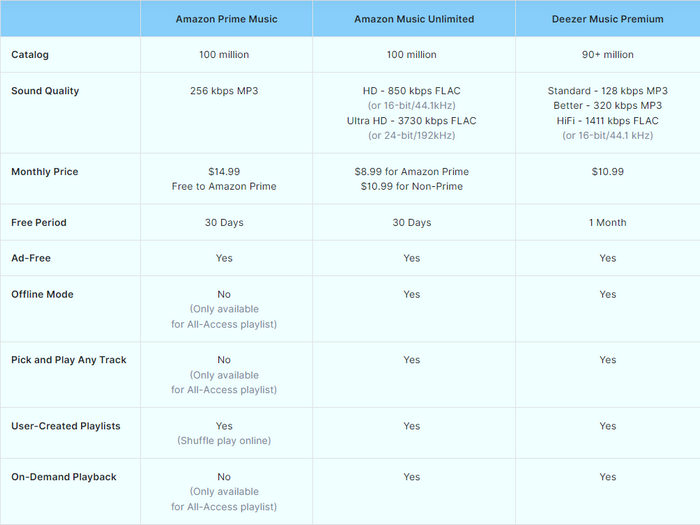Viewport: 700px width, 525px height.
Task: Click the 90+ million catalog cell
Action: [x=608, y=54]
